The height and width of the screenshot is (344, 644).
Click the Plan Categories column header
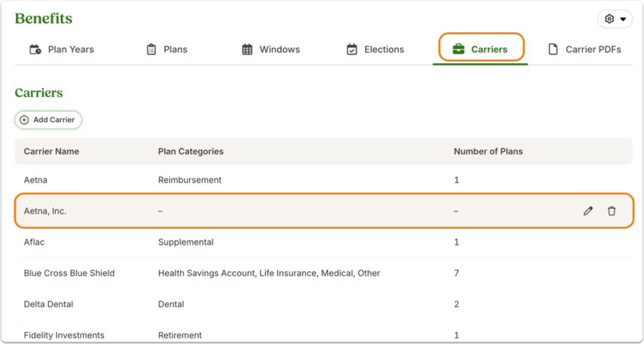191,151
